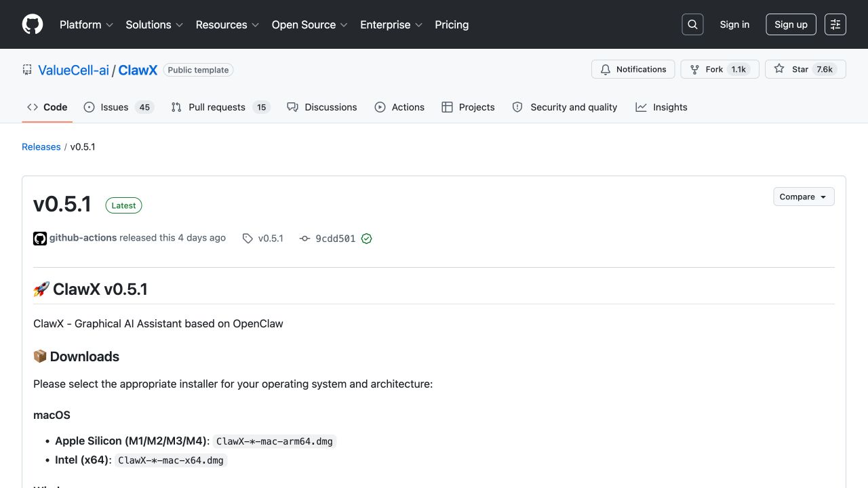Click the Sign up button
Image resolution: width=868 pixels, height=488 pixels.
pos(791,24)
